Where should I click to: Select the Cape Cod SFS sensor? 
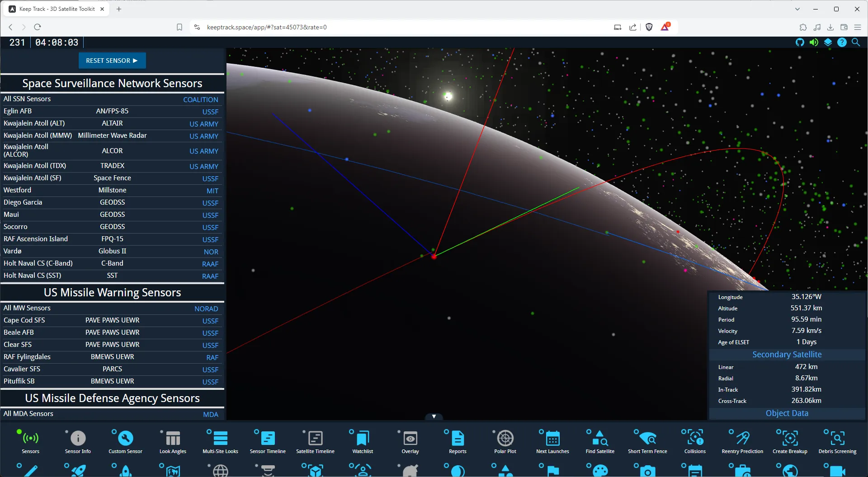[111, 320]
